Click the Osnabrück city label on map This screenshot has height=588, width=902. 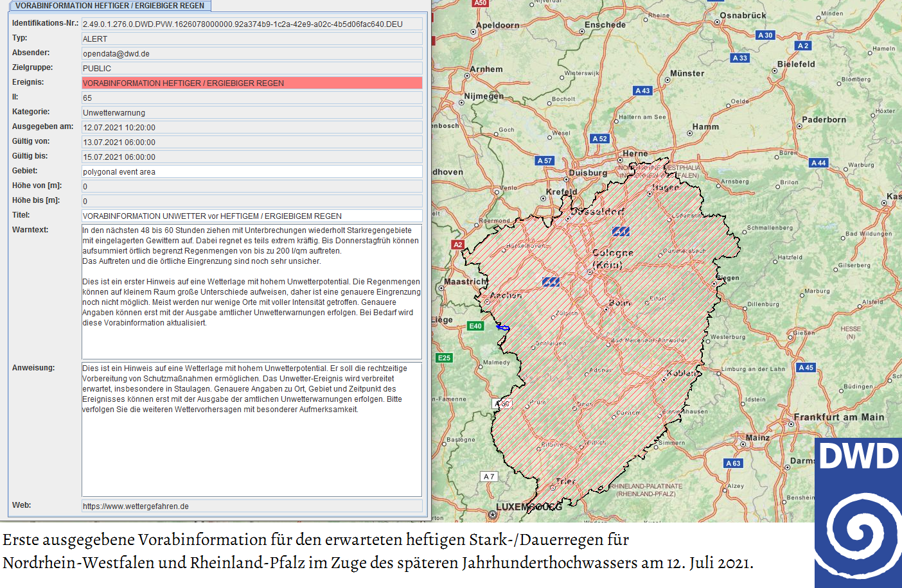tap(743, 15)
